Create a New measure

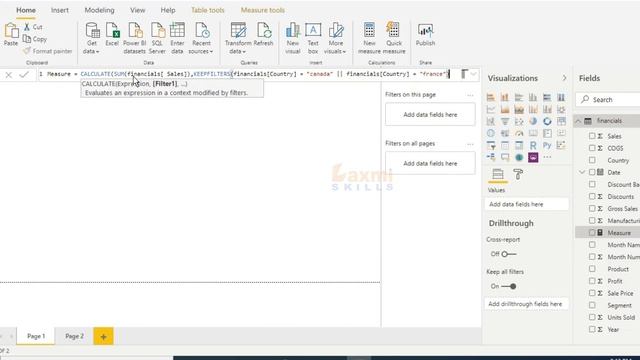point(369,38)
